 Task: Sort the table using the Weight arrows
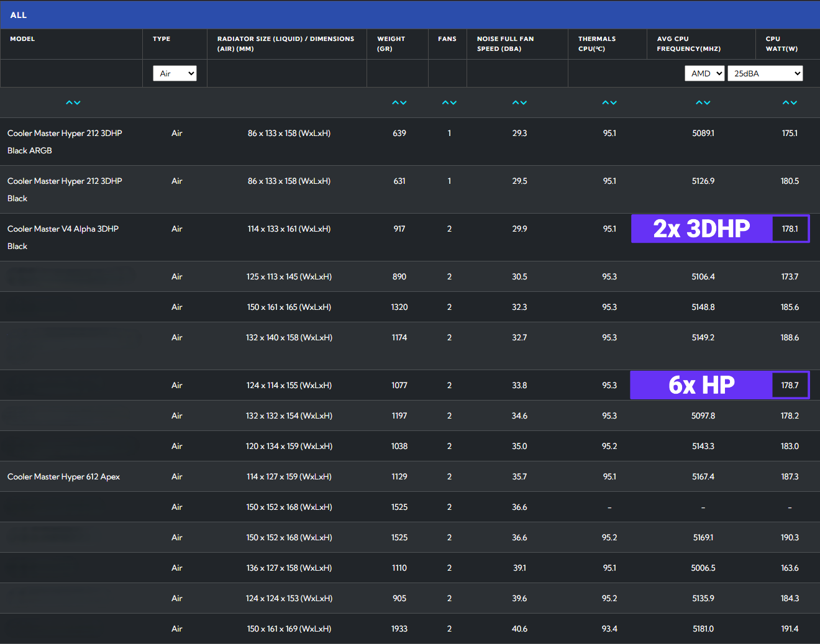399,102
